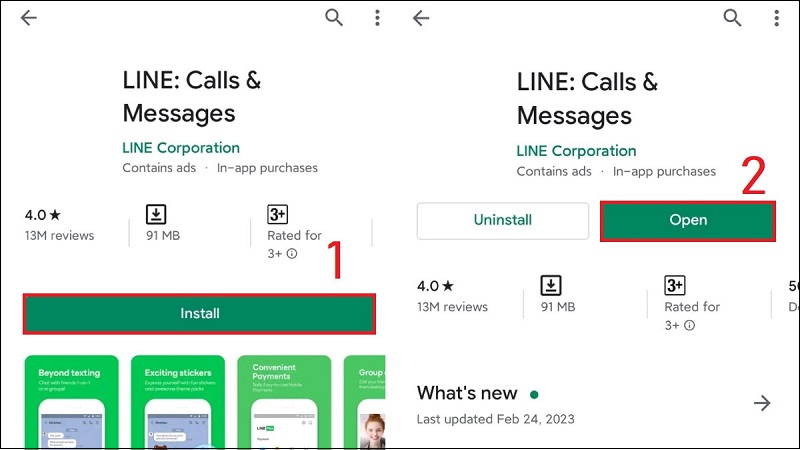The height and width of the screenshot is (450, 800).
Task: Tap the search icon on the Install page
Action: pos(334,18)
